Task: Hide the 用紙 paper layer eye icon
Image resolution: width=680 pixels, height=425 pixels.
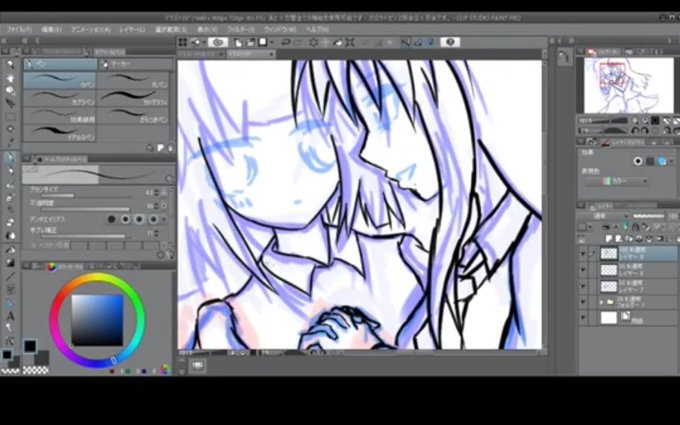Action: coord(583,318)
